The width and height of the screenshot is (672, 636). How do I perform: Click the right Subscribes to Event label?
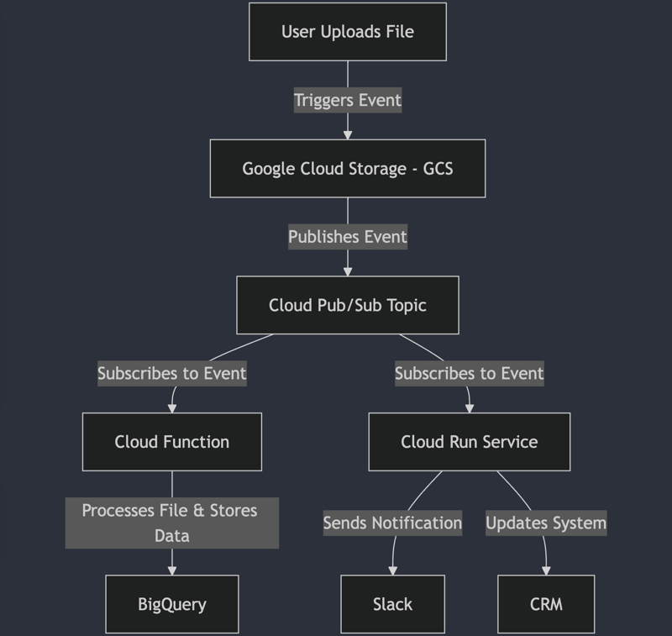coord(470,373)
